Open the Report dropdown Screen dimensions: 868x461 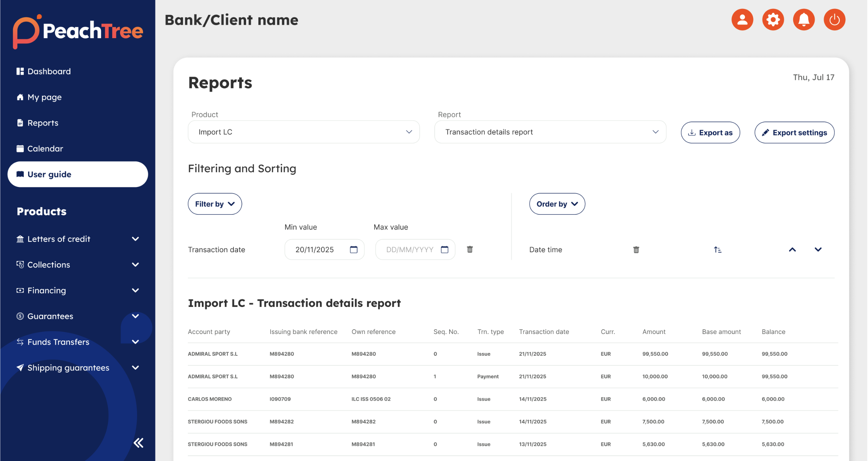point(550,132)
